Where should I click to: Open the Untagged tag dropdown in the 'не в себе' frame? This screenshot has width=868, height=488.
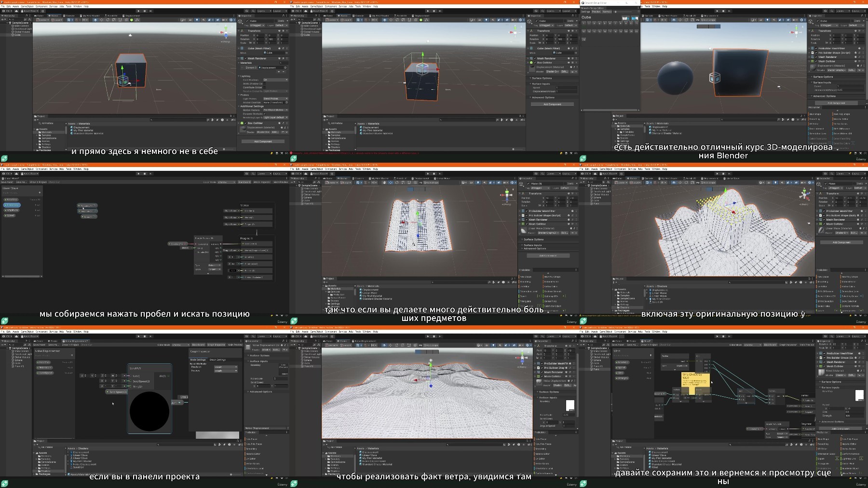coord(257,25)
